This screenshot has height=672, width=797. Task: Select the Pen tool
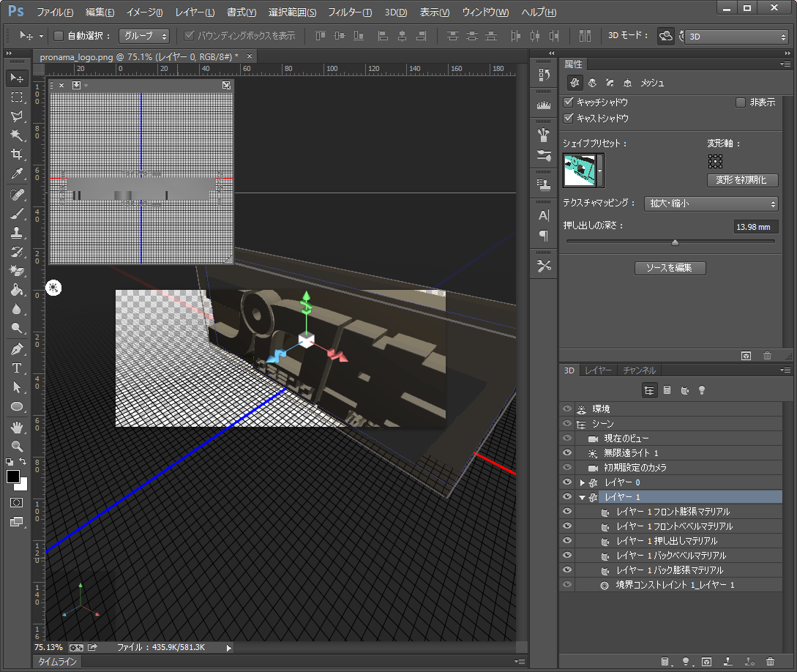point(17,349)
